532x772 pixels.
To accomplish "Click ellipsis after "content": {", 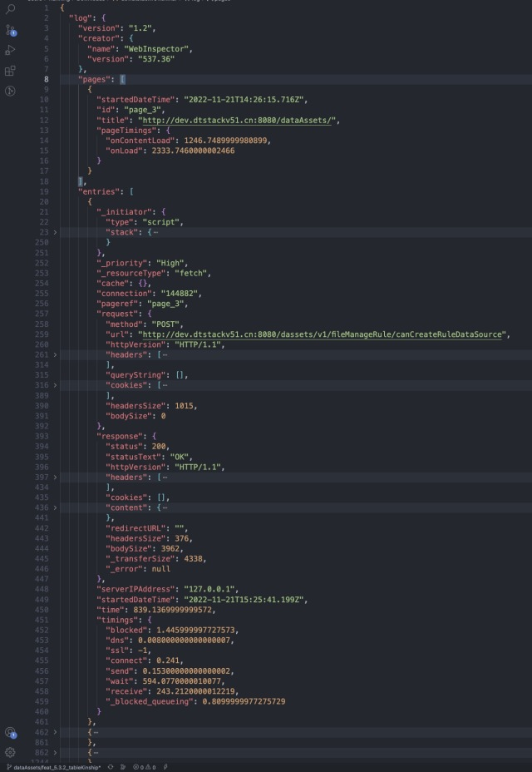I will (x=165, y=507).
